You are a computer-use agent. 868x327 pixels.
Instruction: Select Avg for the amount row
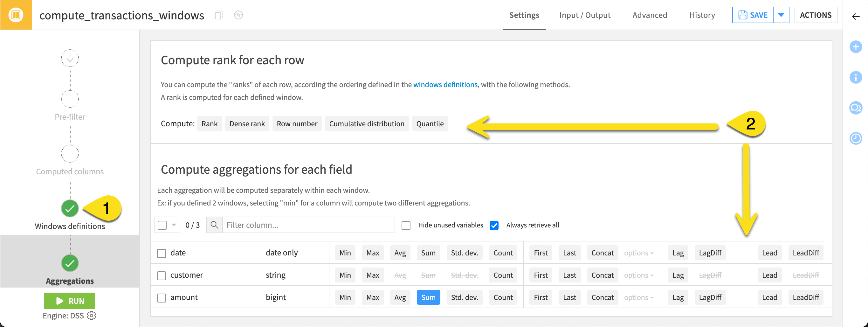click(400, 297)
